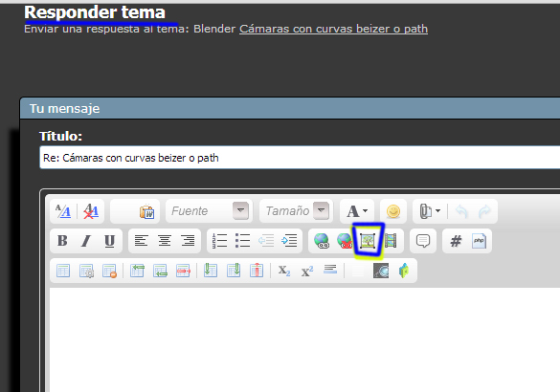560x392 pixels.
Task: Toggle editor source mode A/A icon
Action: (x=63, y=211)
